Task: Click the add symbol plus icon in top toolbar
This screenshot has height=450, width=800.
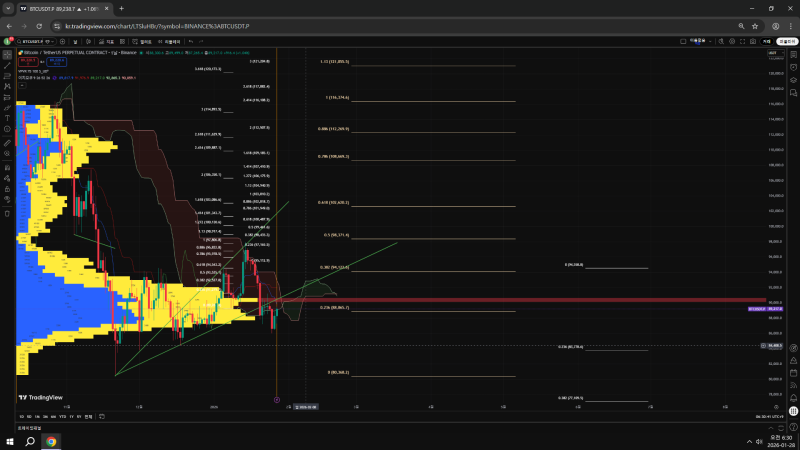Action: click(62, 41)
